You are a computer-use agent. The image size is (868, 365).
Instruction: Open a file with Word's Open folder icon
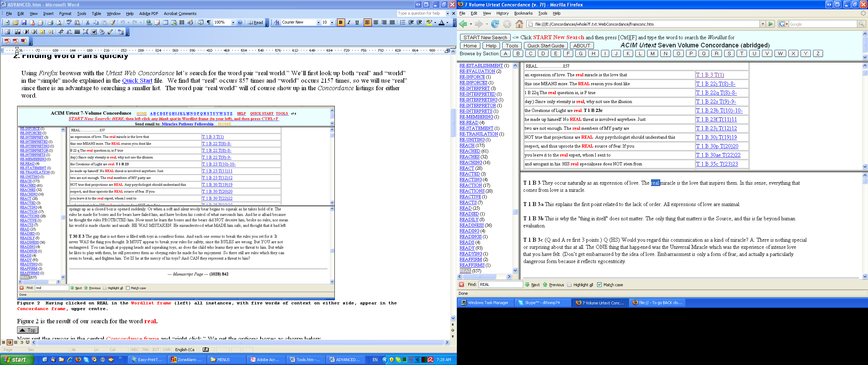15,22
